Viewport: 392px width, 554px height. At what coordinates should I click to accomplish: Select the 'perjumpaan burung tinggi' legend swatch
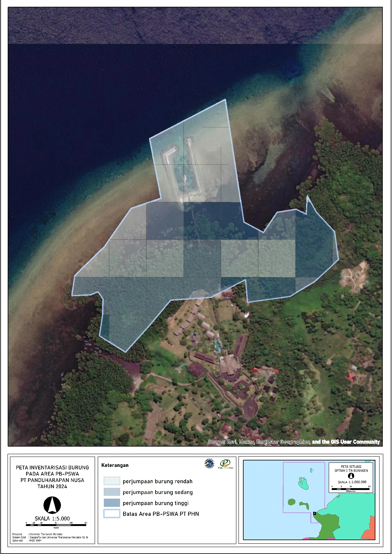pos(111,503)
